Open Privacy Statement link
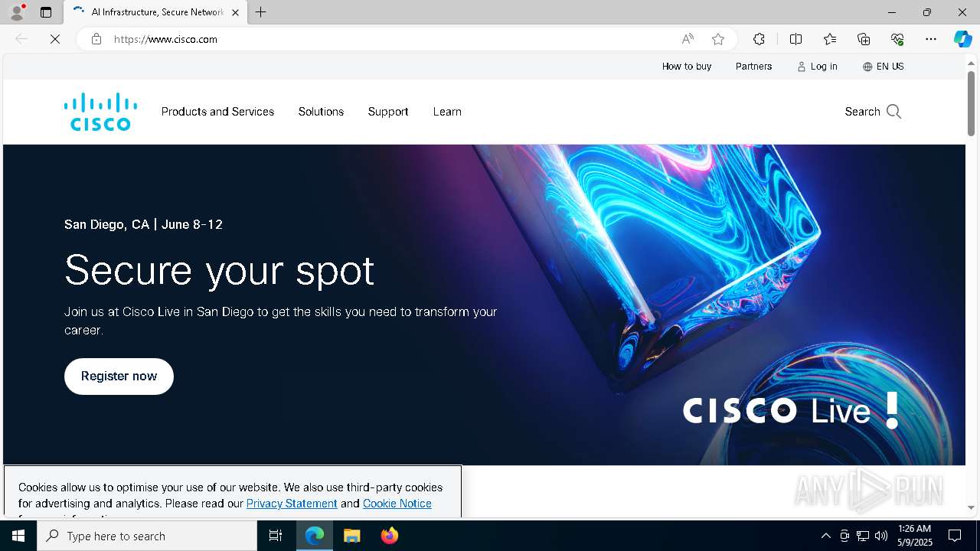This screenshot has height=551, width=980. pyautogui.click(x=292, y=504)
